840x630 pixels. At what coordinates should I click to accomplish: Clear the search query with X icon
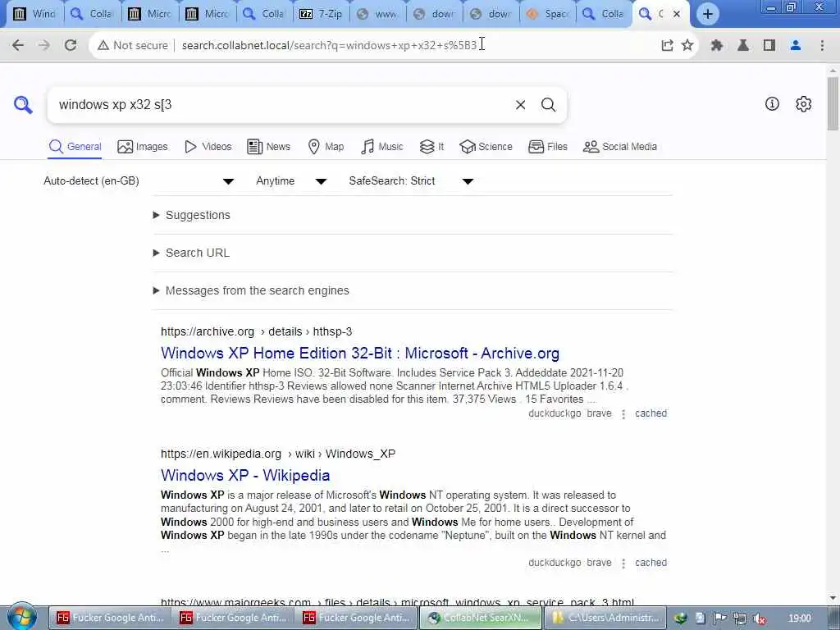tap(520, 105)
